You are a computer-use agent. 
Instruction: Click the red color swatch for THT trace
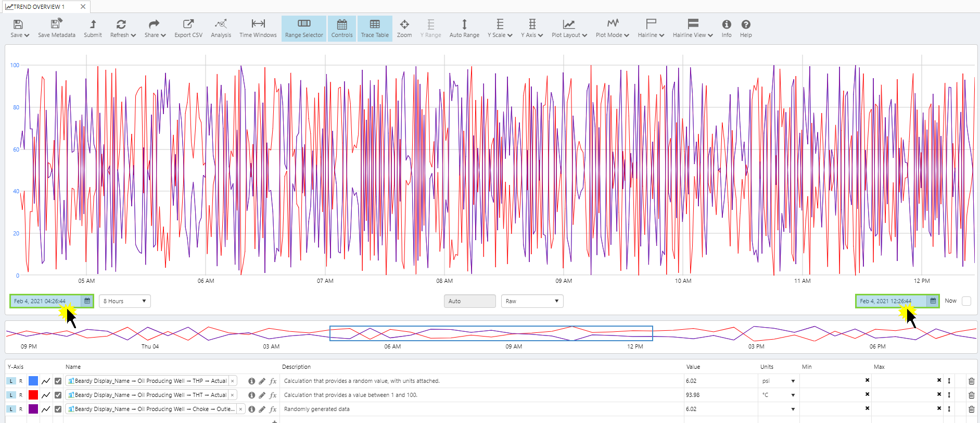(x=33, y=395)
